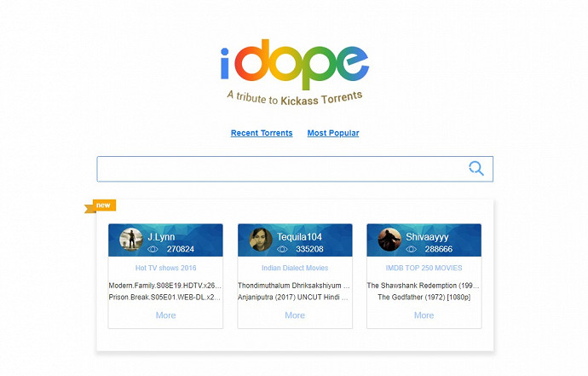
Task: Open The Godfather (1972) [1080p] entry
Action: point(418,297)
